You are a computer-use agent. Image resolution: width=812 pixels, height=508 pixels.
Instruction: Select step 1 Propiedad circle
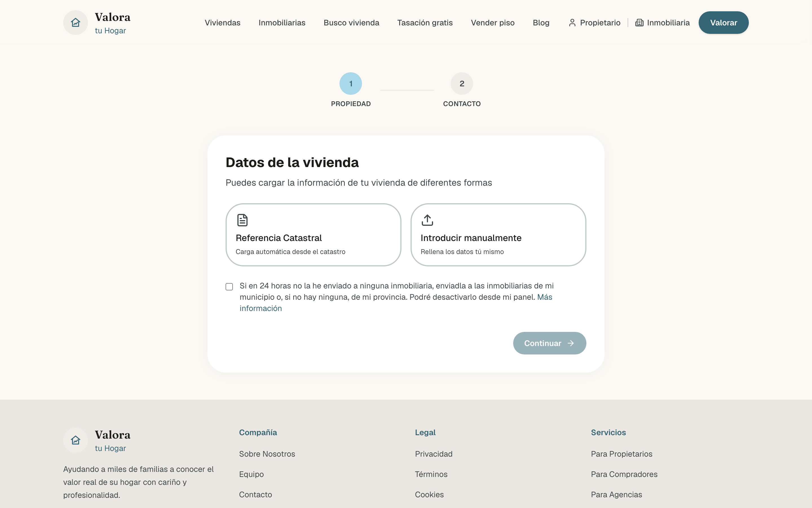[351, 83]
